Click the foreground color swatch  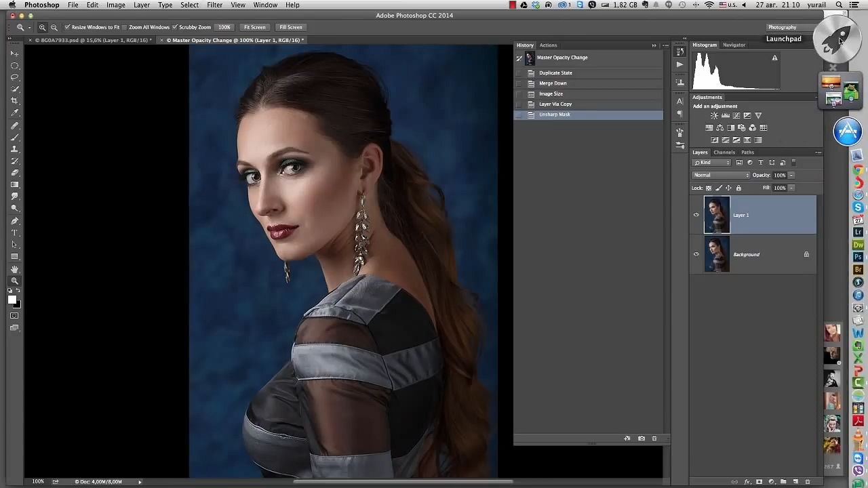click(x=12, y=300)
